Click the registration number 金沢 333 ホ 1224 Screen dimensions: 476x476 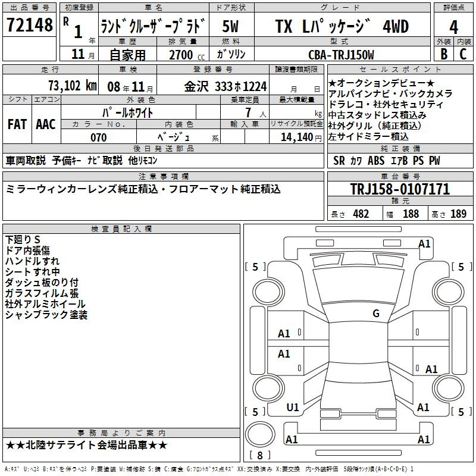[226, 86]
